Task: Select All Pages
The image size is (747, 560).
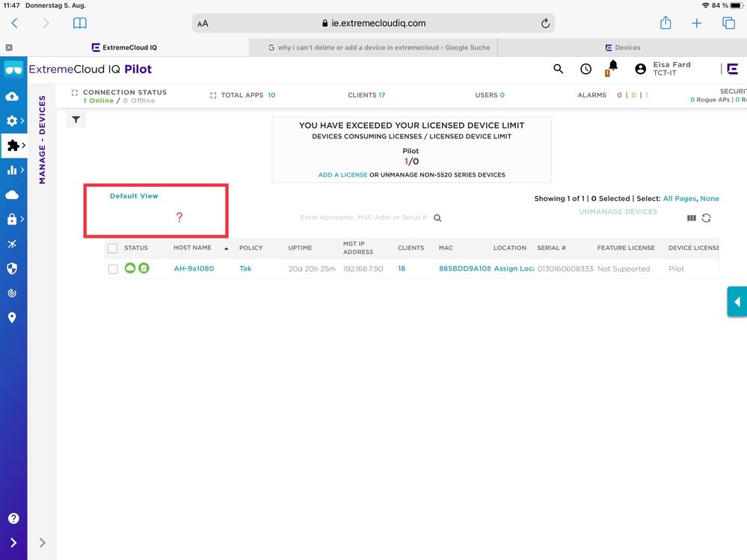Action: point(680,199)
